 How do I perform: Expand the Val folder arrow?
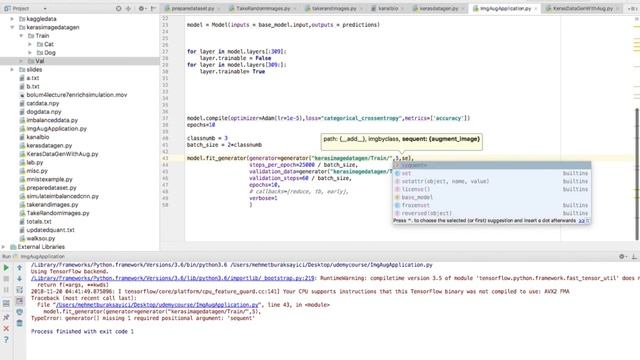21,61
